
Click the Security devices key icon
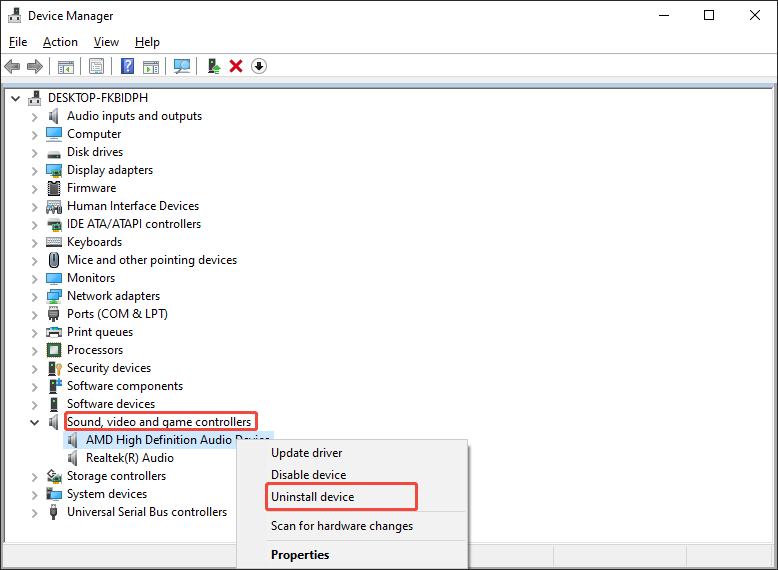(55, 368)
